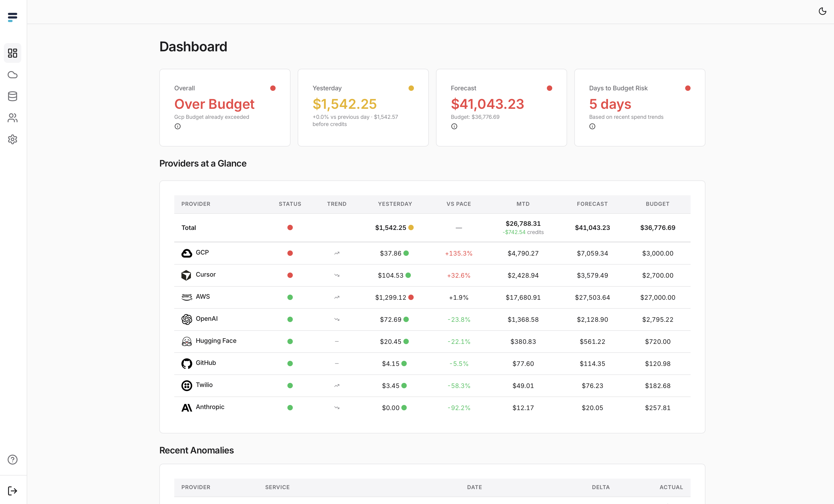Open the Dashboard grid view in the sidebar
This screenshot has width=834, height=504.
coord(13,53)
